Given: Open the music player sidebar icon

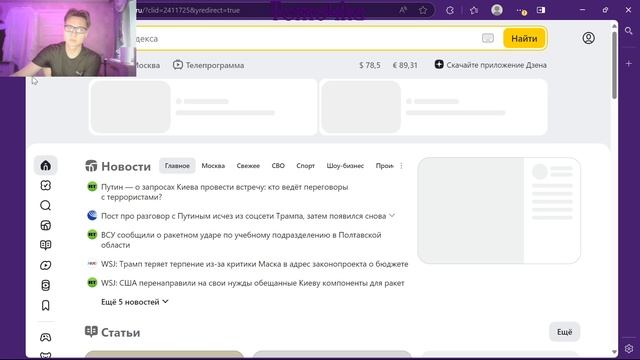Looking at the screenshot, I should point(46,285).
